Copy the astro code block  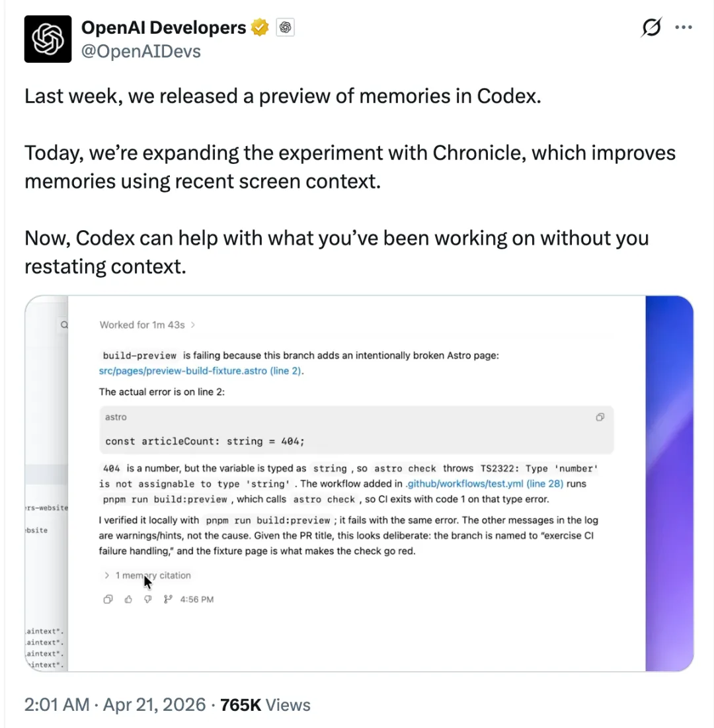point(600,417)
